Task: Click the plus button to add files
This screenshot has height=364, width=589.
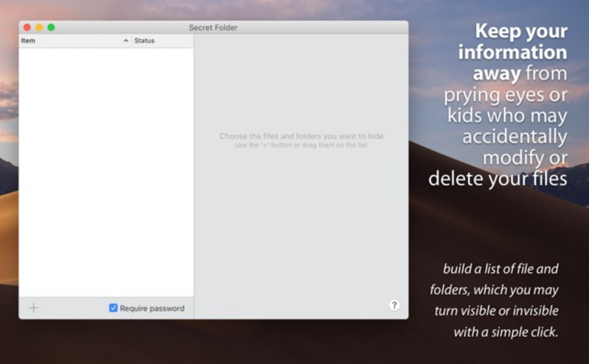Action: click(33, 308)
